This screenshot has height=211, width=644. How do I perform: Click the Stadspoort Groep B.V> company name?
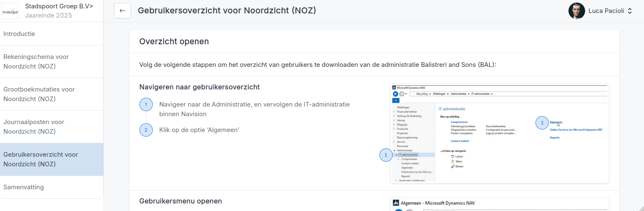pyautogui.click(x=59, y=6)
